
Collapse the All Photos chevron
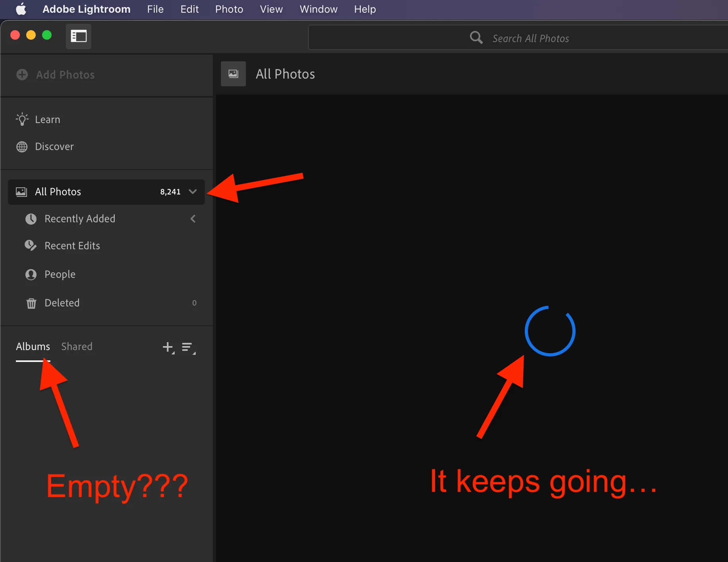(193, 192)
